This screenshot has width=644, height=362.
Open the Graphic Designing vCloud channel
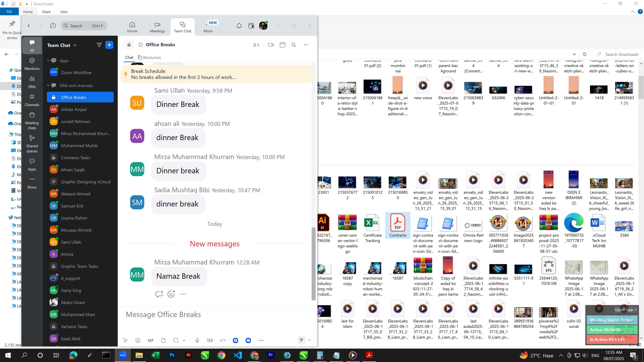point(80,182)
